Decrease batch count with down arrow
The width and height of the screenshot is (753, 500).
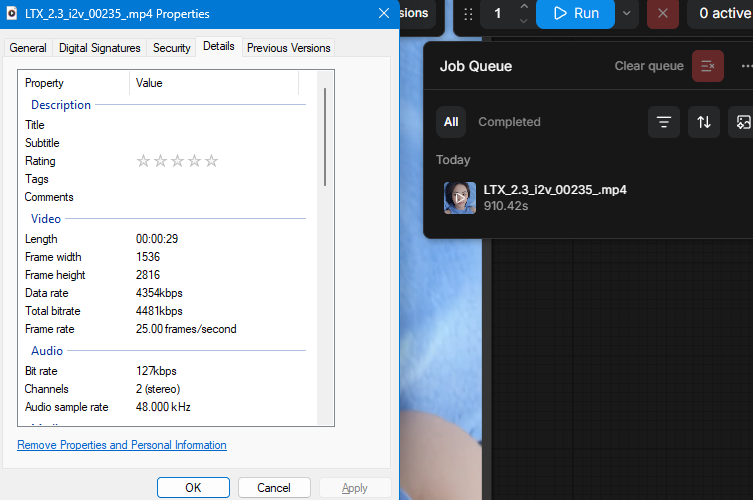coord(524,20)
